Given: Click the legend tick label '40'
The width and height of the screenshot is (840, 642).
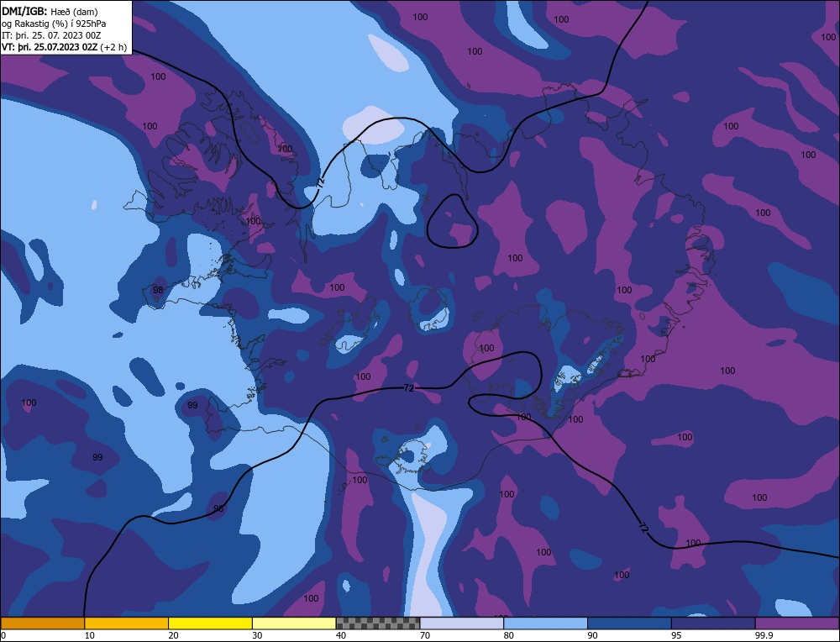Looking at the screenshot, I should pyautogui.click(x=341, y=635).
